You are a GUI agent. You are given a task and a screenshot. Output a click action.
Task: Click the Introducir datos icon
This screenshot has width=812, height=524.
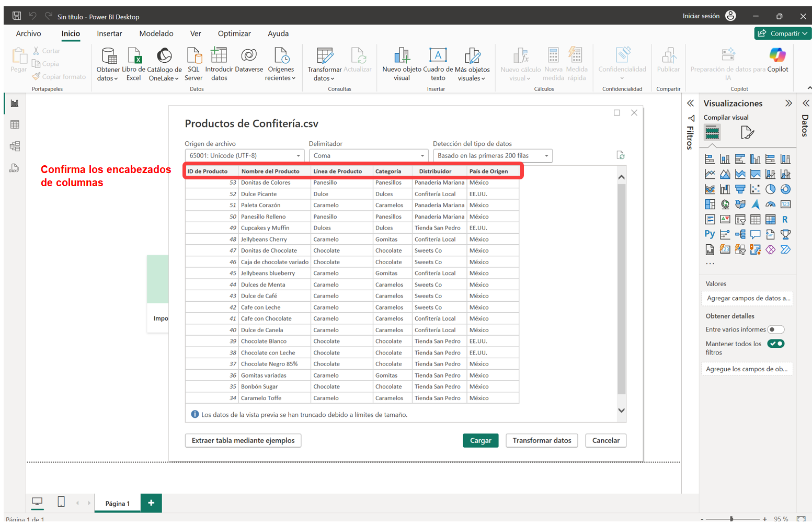219,64
